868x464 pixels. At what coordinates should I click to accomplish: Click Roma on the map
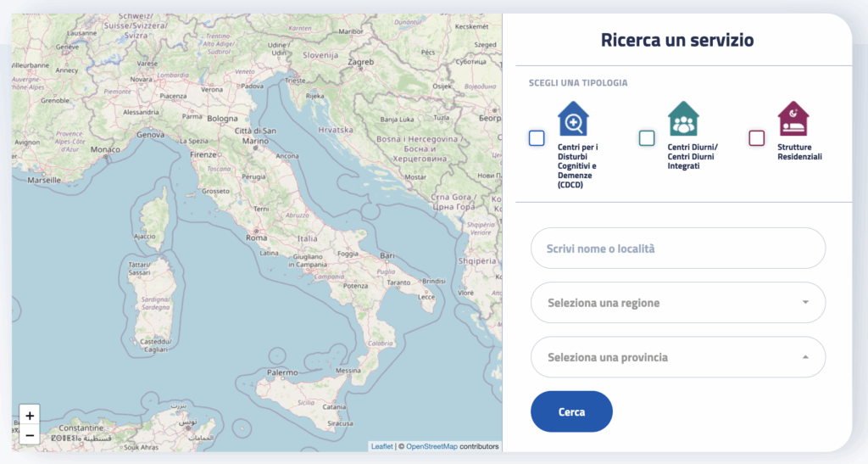coord(256,238)
